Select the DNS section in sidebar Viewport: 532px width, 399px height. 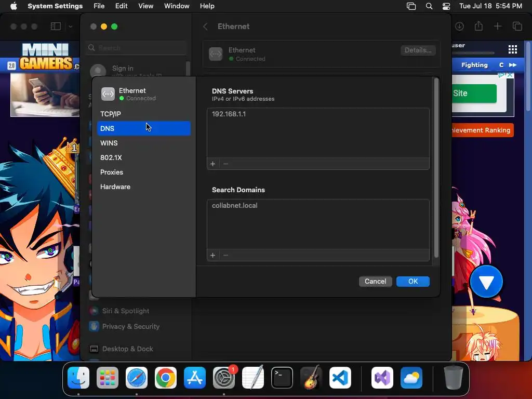coord(144,129)
